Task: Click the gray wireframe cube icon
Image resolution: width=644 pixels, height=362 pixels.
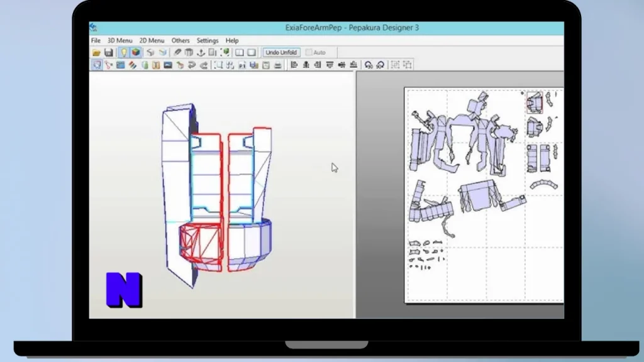Action: tap(150, 53)
